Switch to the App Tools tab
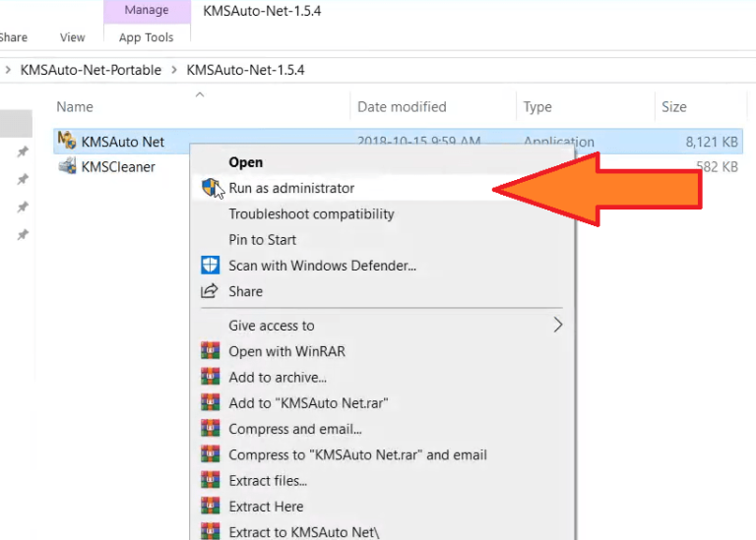This screenshot has height=540, width=756. pyautogui.click(x=146, y=37)
